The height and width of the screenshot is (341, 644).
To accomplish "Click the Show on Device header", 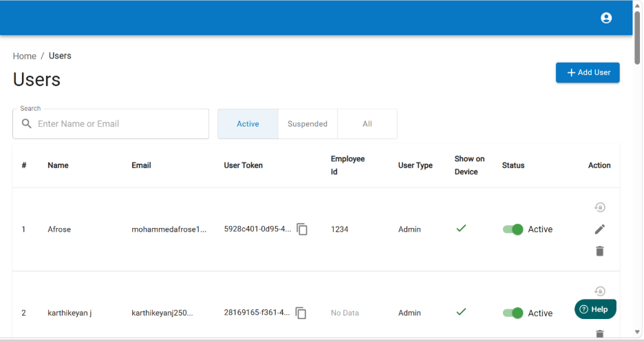I will [x=469, y=165].
